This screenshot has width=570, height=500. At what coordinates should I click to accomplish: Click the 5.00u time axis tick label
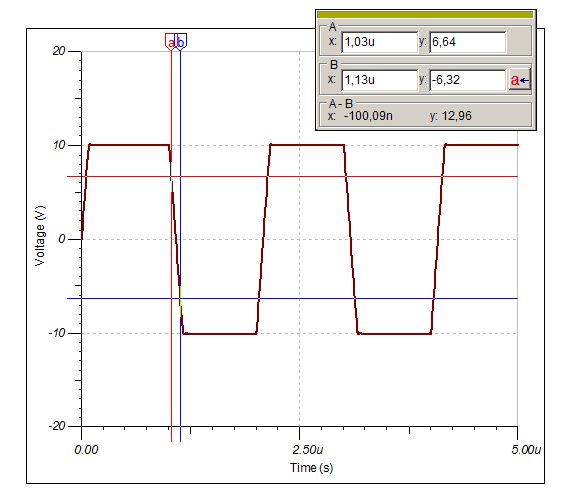click(x=526, y=450)
